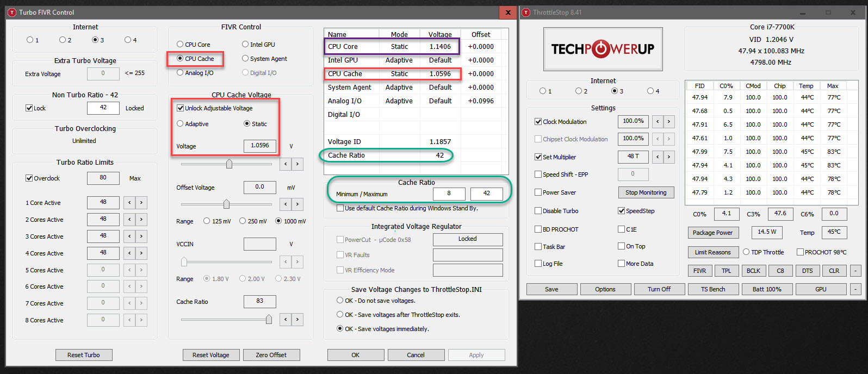Click right arrow for CPU Cache voltage
The height and width of the screenshot is (374, 868).
tap(297, 164)
